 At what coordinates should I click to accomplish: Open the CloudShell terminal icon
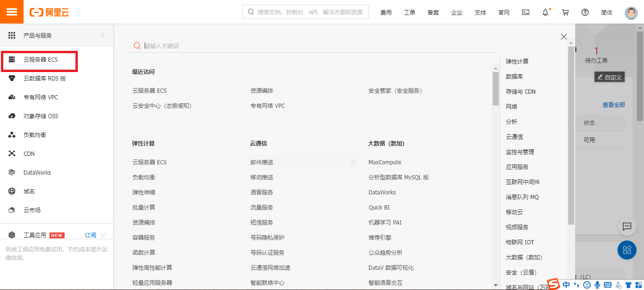[x=525, y=12]
